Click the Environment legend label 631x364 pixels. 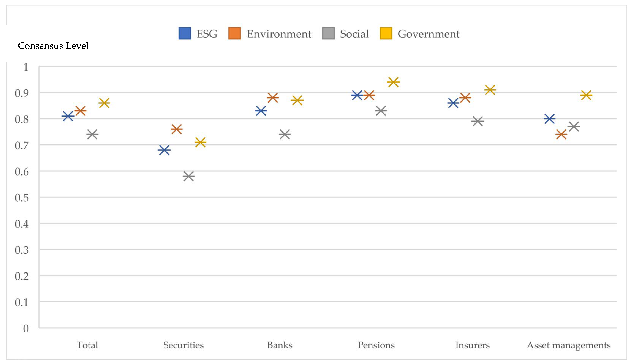pyautogui.click(x=279, y=34)
